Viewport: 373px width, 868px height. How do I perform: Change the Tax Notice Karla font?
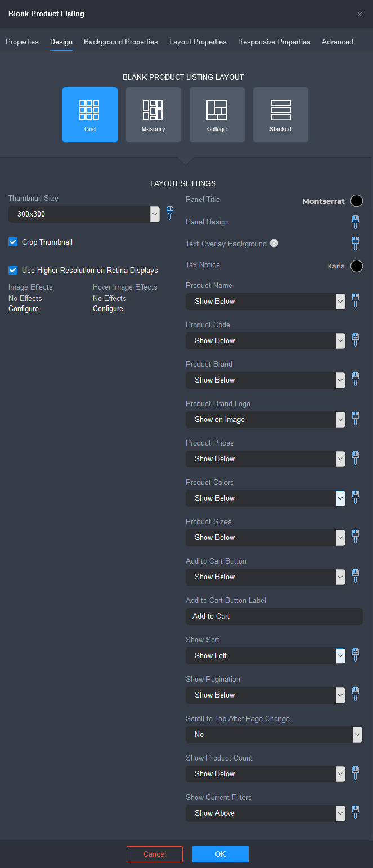coord(336,266)
